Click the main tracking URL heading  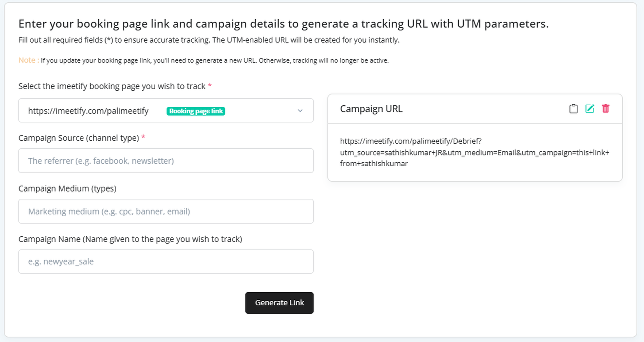pyautogui.click(x=283, y=24)
